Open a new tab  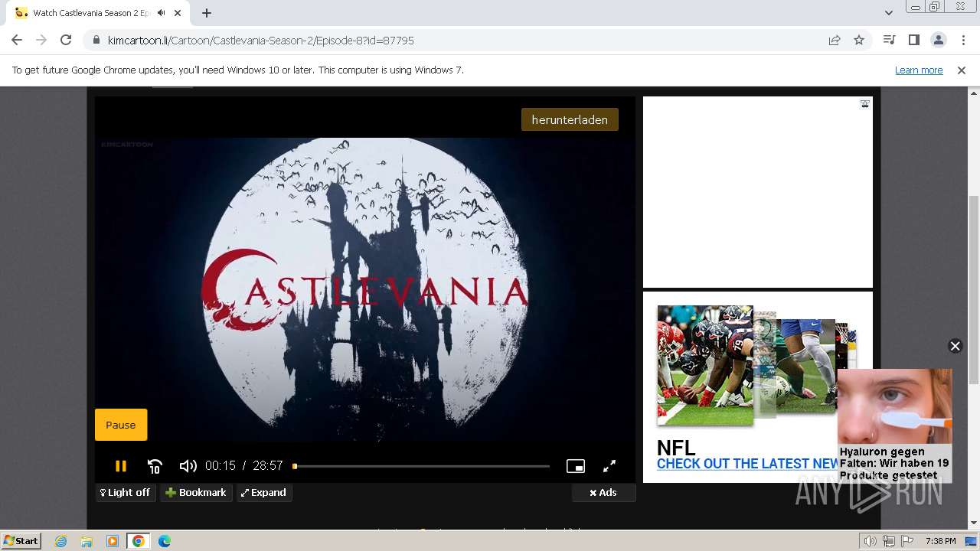pyautogui.click(x=207, y=13)
